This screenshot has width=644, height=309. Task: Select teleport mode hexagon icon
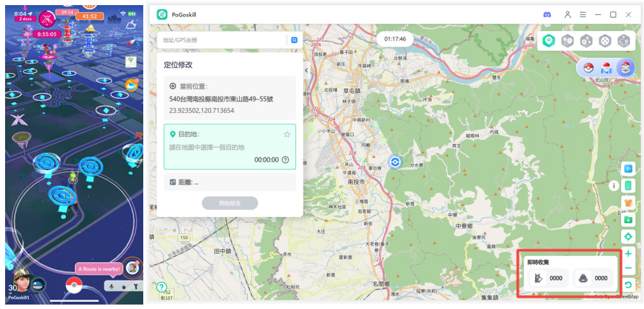pyautogui.click(x=549, y=41)
